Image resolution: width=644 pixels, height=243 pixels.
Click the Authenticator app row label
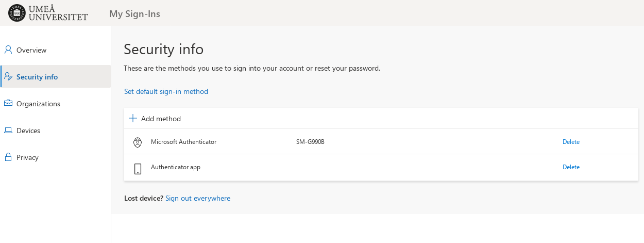tap(176, 167)
